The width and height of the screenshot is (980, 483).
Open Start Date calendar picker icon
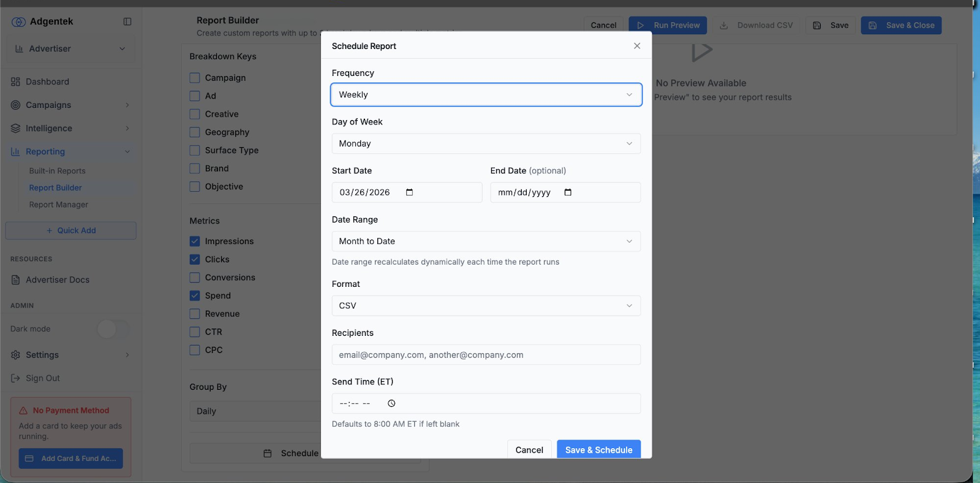pyautogui.click(x=410, y=192)
